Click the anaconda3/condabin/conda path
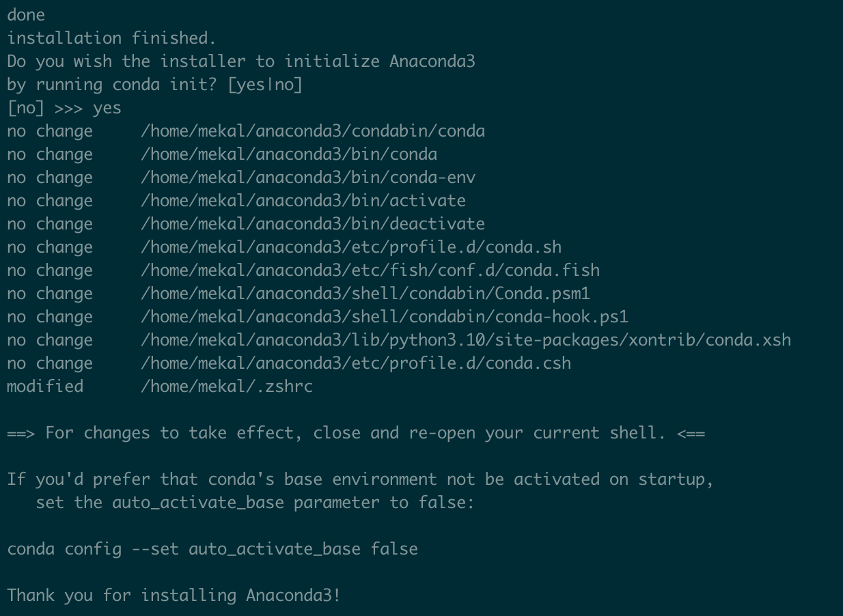Image resolution: width=843 pixels, height=616 pixels. [312, 131]
